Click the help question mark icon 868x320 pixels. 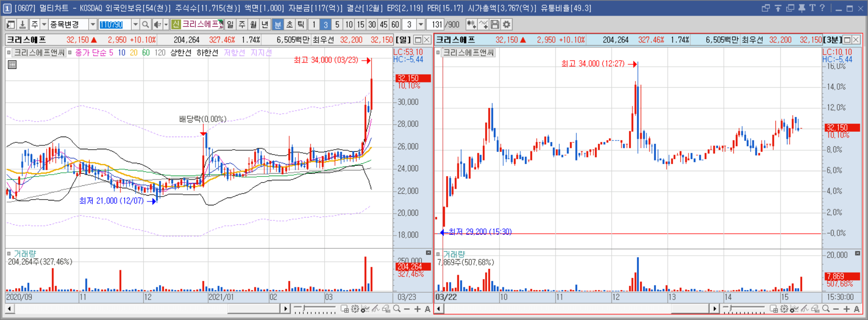[822, 8]
